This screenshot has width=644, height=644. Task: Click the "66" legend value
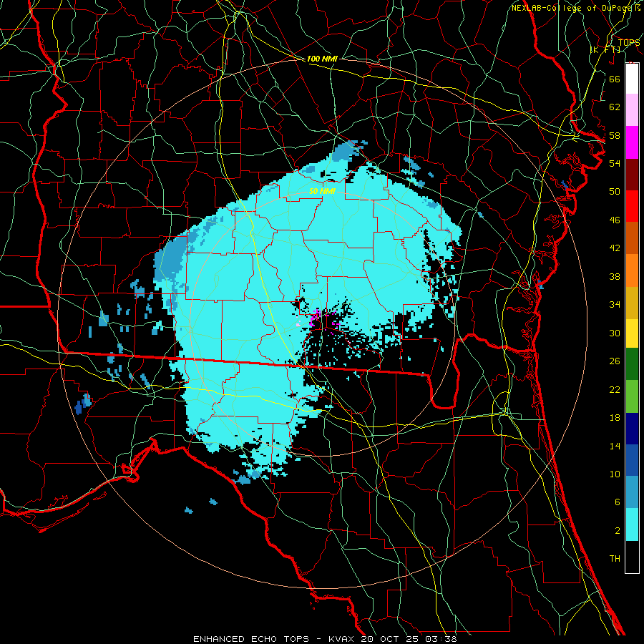(615, 79)
